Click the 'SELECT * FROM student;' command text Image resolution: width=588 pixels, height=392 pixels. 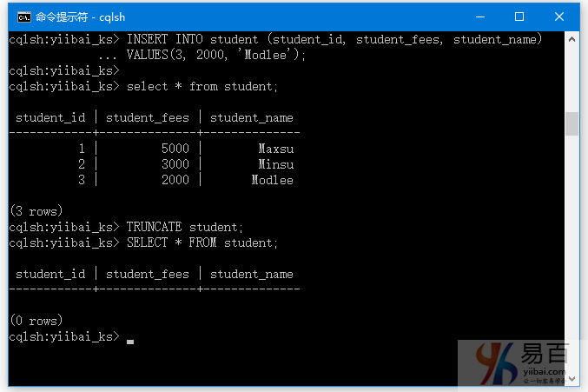point(202,243)
